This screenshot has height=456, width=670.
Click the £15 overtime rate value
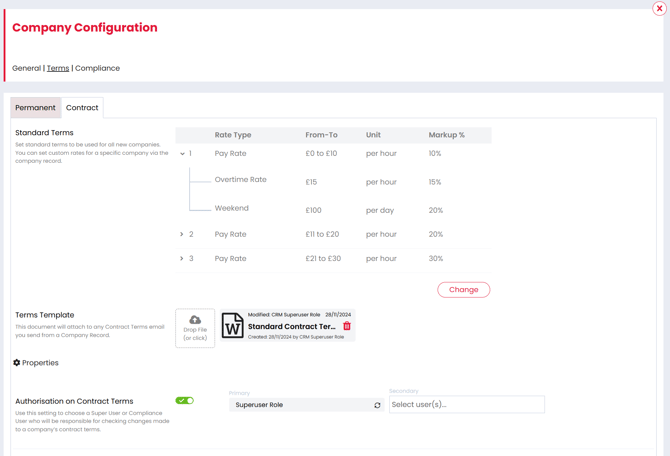tap(311, 182)
